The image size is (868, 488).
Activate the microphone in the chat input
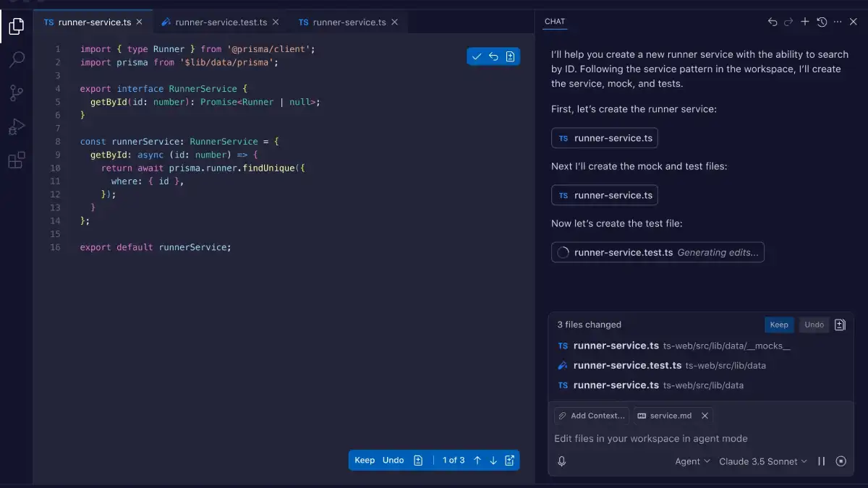pos(561,461)
